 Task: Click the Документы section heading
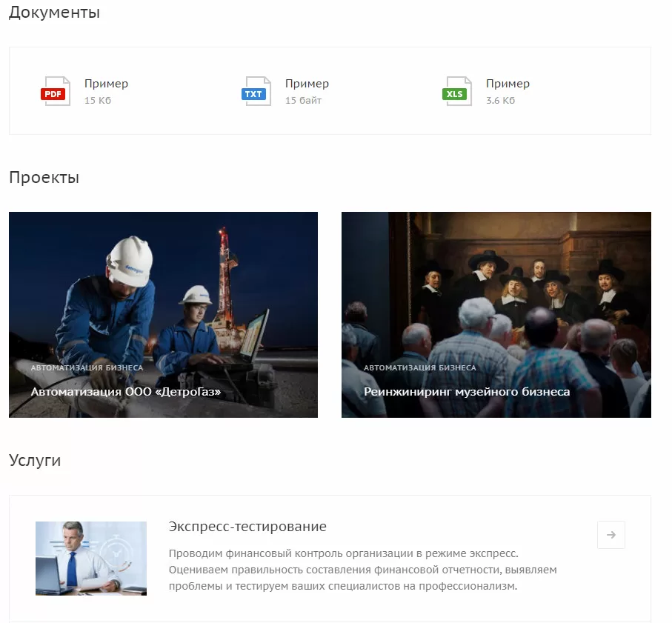click(54, 12)
